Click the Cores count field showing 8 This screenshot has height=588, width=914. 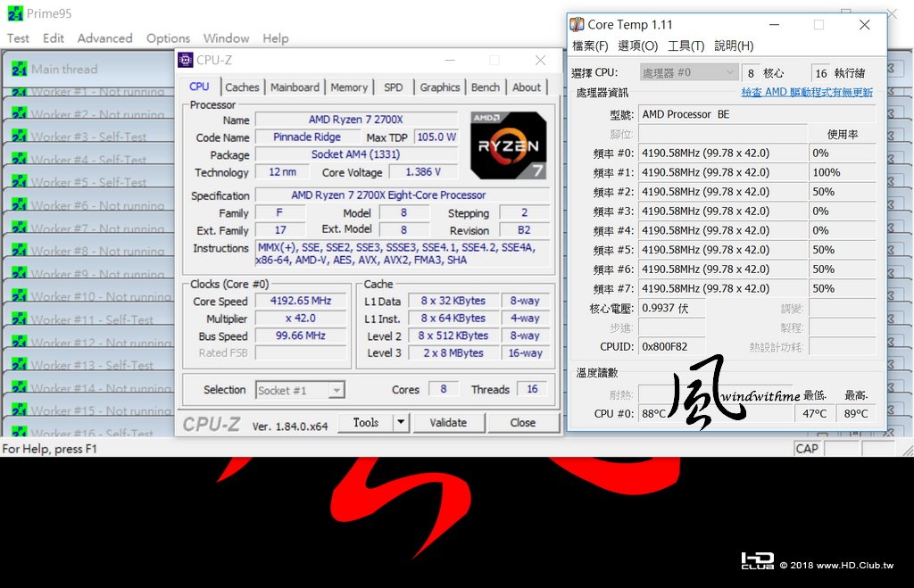pyautogui.click(x=443, y=389)
